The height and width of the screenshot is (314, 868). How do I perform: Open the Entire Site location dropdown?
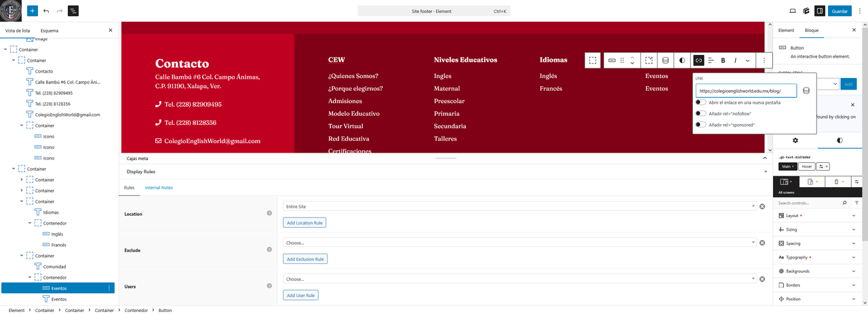(519, 206)
